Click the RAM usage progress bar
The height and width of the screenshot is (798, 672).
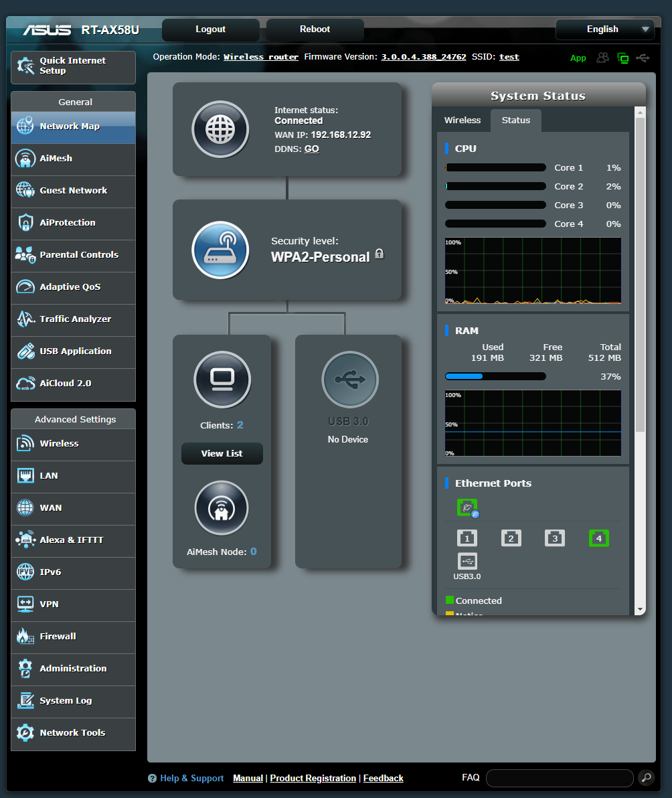click(495, 377)
